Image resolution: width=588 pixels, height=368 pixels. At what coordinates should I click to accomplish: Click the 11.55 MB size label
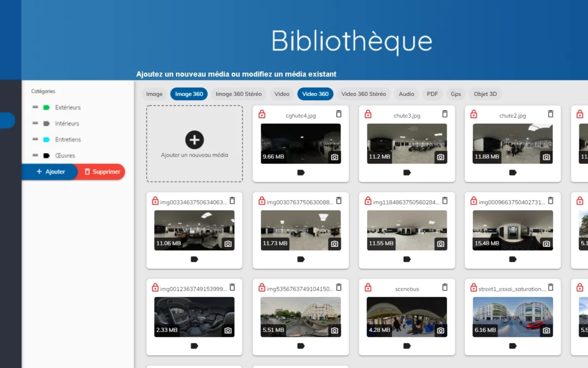pos(381,243)
